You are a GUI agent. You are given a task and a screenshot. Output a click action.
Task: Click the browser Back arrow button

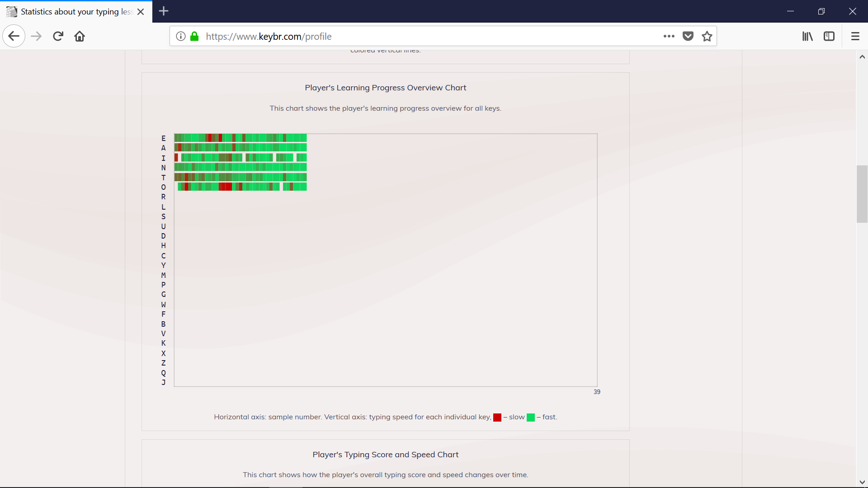tap(14, 36)
